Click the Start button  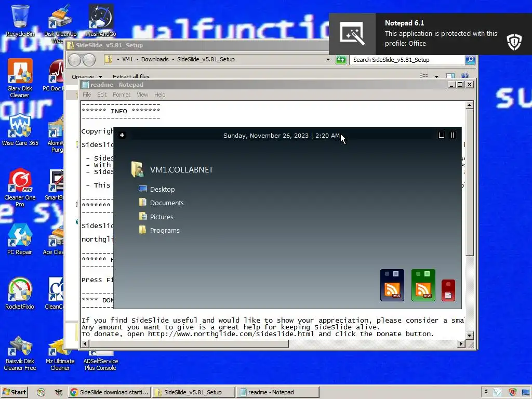14,392
